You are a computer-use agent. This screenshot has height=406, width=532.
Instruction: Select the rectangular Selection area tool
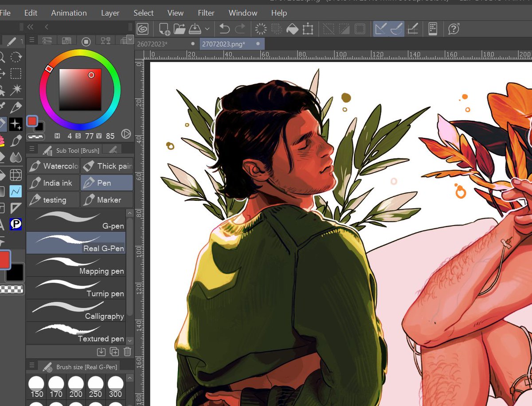coord(16,74)
